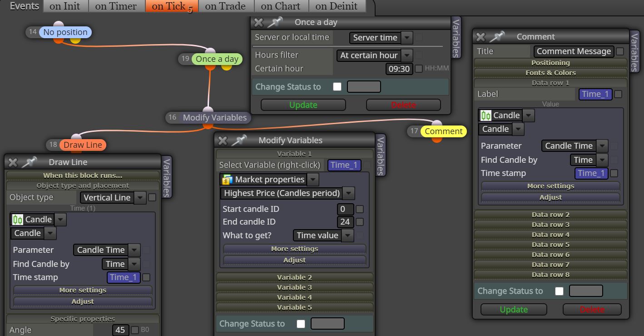Open Variables side tab of Draw Line panel
The image size is (644, 336).
(167, 177)
